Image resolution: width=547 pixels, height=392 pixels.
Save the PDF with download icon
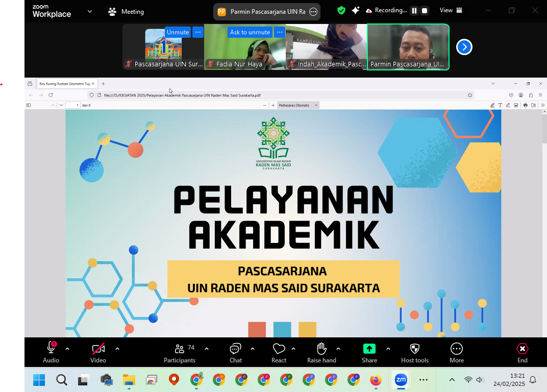click(533, 105)
